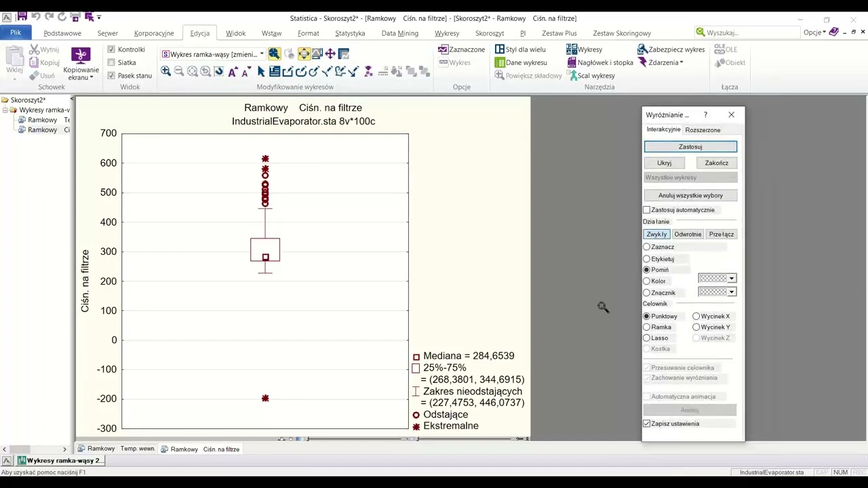Open the Znacznik pattern dropdown
Image resolution: width=868 pixels, height=488 pixels.
(731, 292)
